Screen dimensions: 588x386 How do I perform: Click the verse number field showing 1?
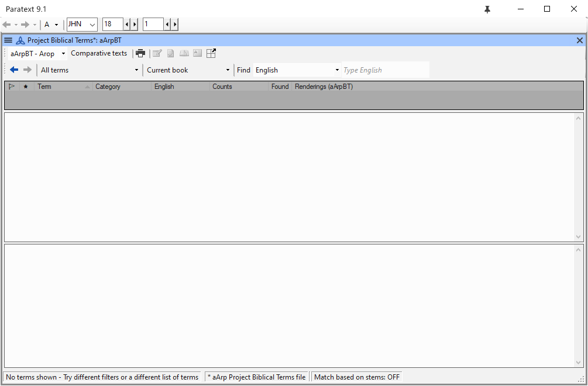tap(153, 25)
